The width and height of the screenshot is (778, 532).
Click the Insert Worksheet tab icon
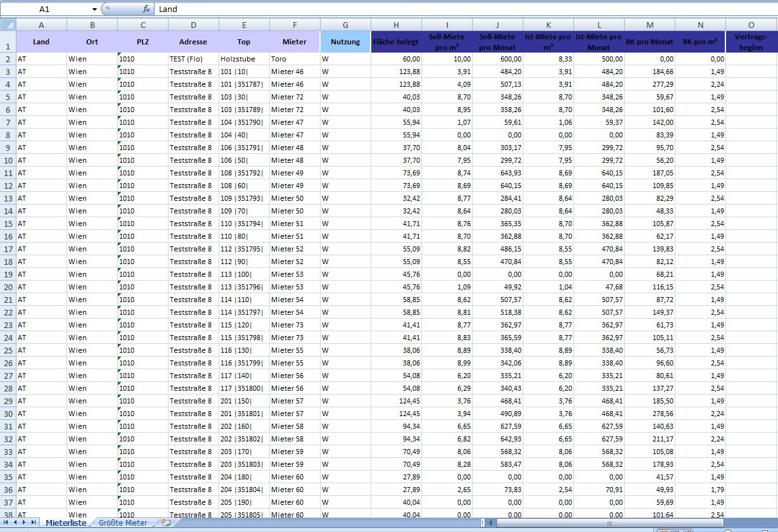(166, 522)
